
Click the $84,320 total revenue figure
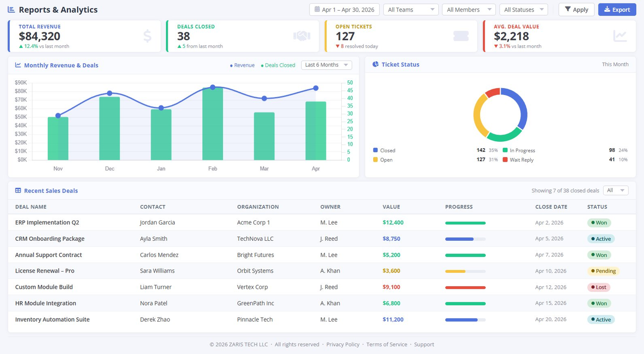(x=39, y=36)
